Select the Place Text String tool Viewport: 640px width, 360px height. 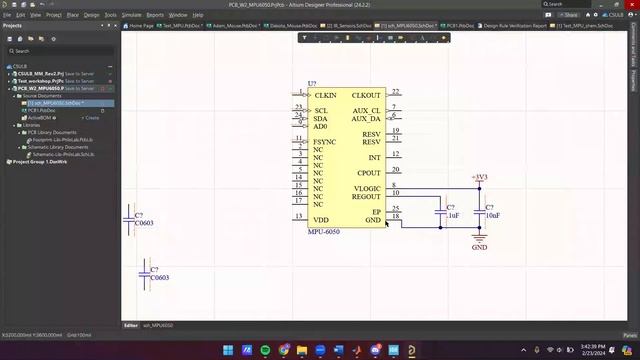pyautogui.click(x=422, y=38)
